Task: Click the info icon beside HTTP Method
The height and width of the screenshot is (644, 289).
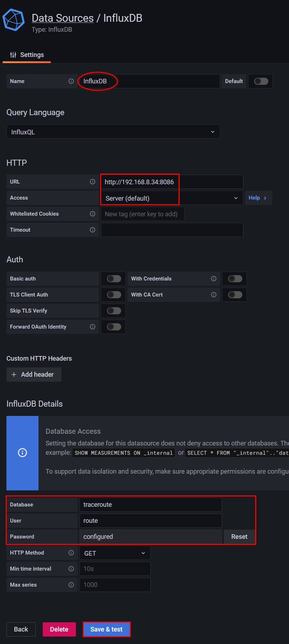Action: click(x=71, y=553)
